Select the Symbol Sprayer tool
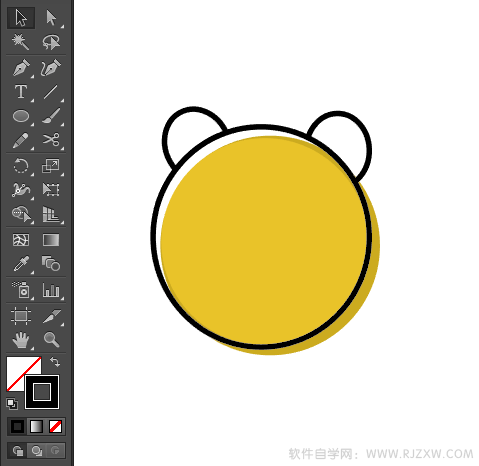Screen dimensions: 479x466 tap(21, 290)
